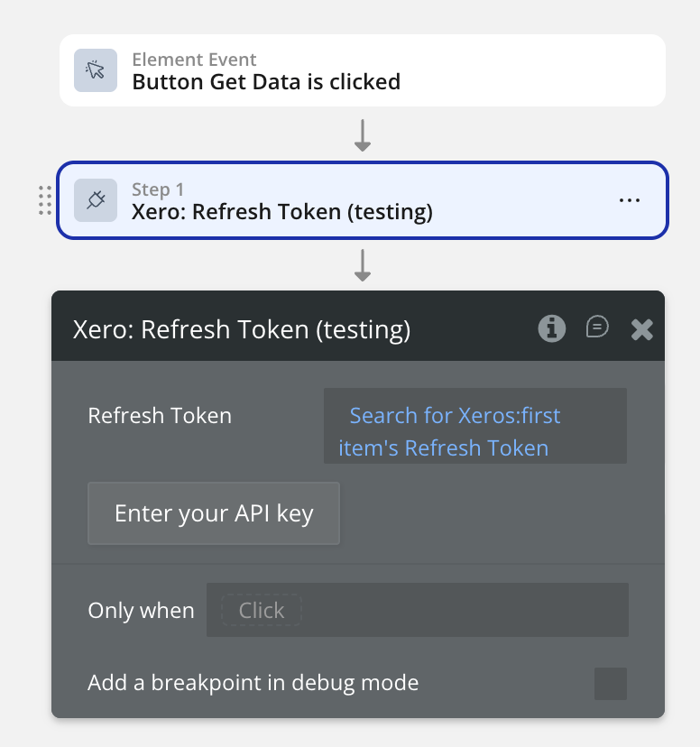Grab the six-dot drag handle beside Step 1
This screenshot has width=700, height=747.
[45, 200]
